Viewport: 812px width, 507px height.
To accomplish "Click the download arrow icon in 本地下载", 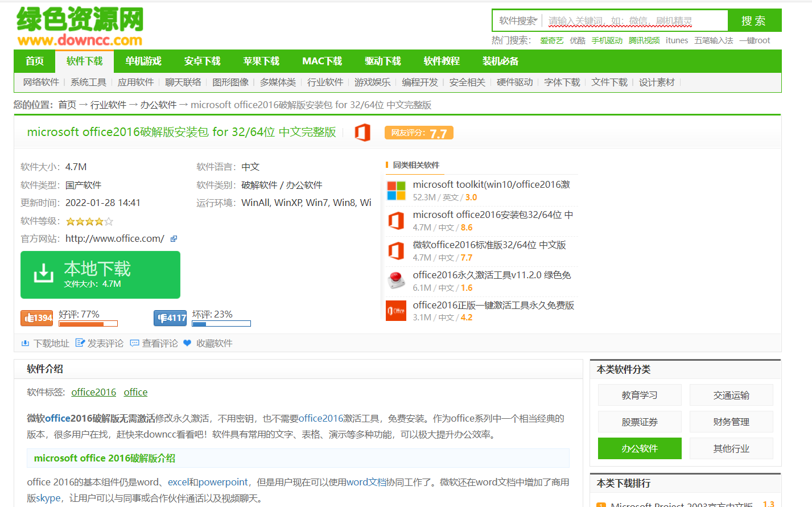I will [x=44, y=273].
